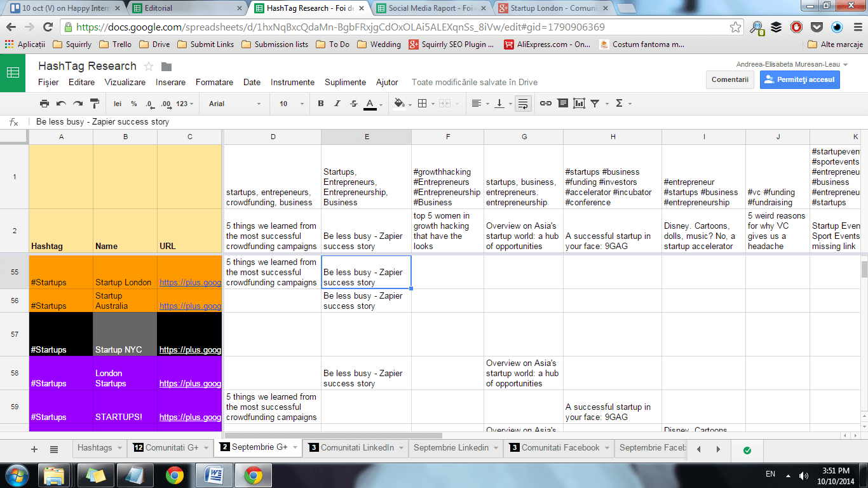The height and width of the screenshot is (488, 868).
Task: Toggle text wrapping
Action: click(523, 104)
